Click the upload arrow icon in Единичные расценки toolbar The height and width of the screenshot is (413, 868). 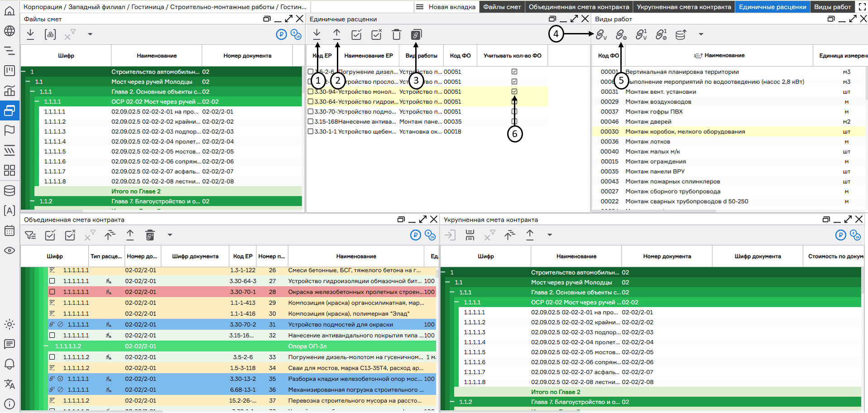pos(336,34)
